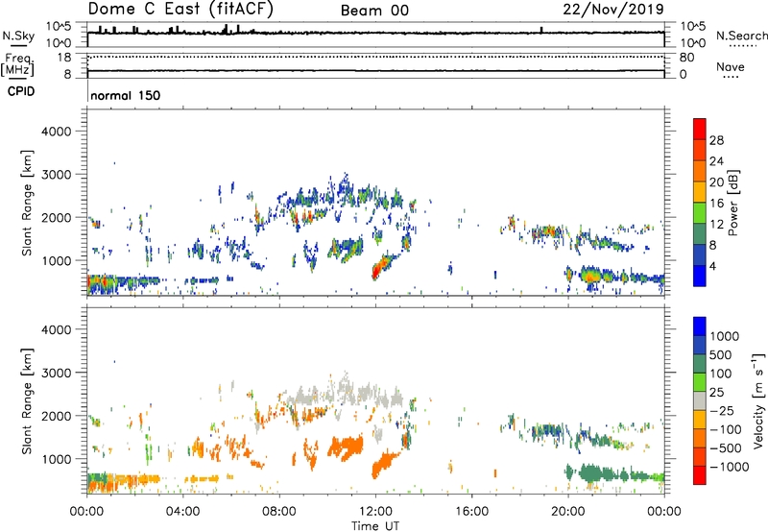The image size is (768, 532).
Task: Click the 'CPID' label
Action: point(21,91)
